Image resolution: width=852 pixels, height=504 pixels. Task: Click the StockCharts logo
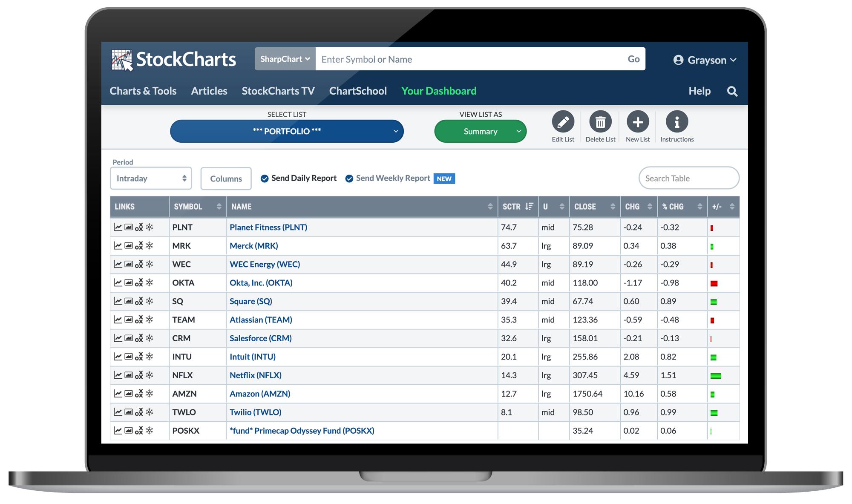point(173,60)
